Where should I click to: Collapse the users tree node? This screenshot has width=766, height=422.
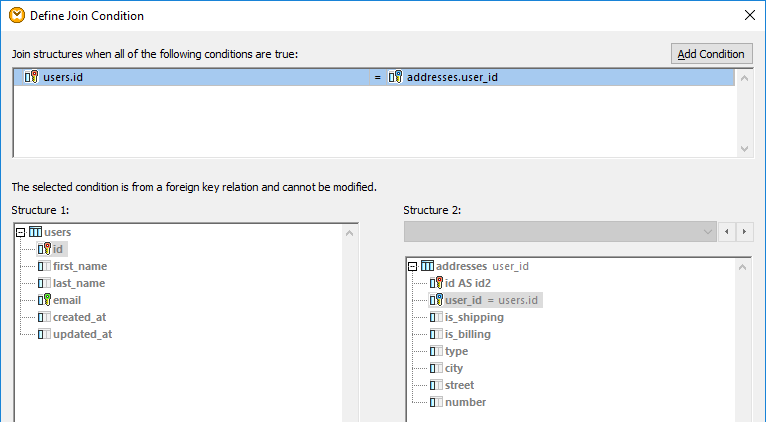22,232
